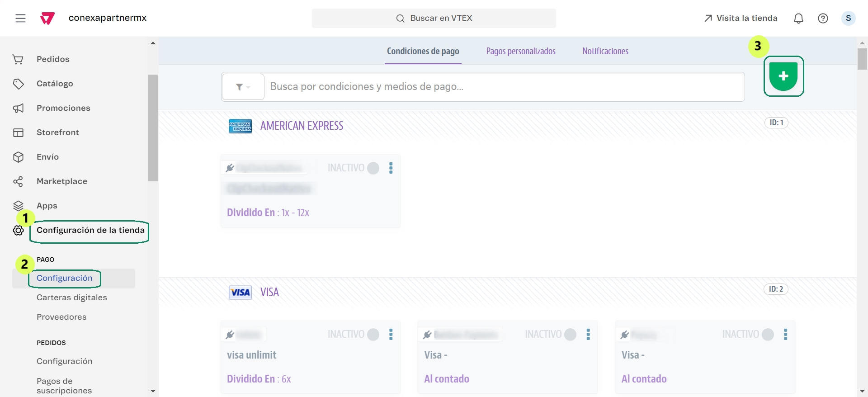Open the user profile avatar S

(848, 18)
